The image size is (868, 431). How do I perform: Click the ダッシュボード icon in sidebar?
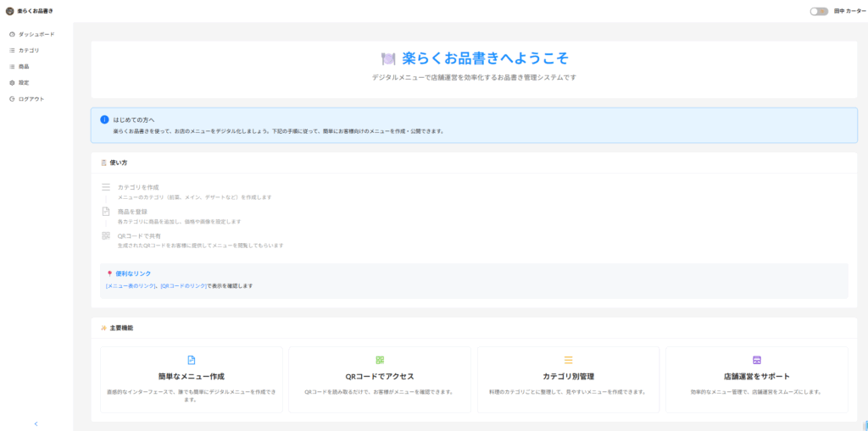pos(12,34)
